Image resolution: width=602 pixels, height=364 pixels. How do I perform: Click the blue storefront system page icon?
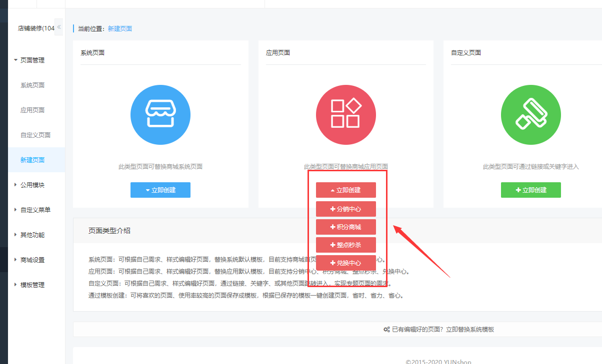[160, 115]
